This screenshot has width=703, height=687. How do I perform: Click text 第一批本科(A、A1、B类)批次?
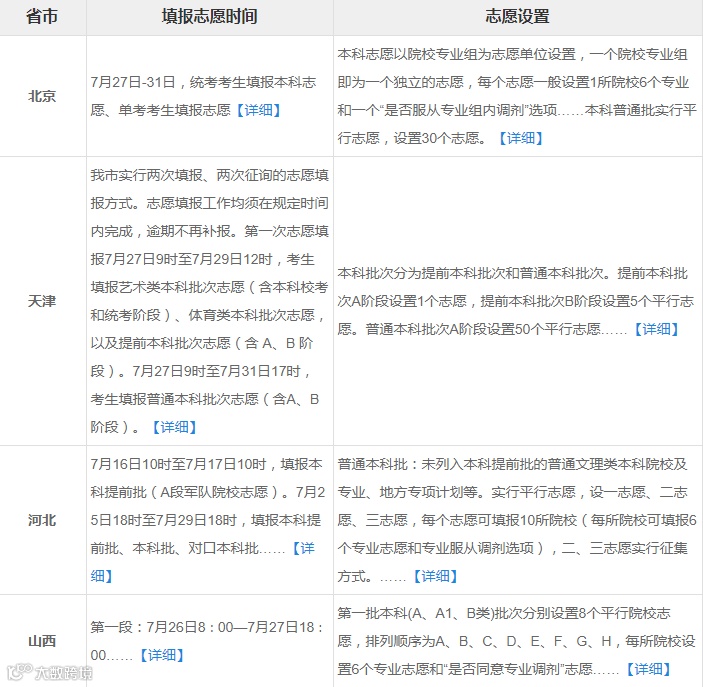[429, 613]
